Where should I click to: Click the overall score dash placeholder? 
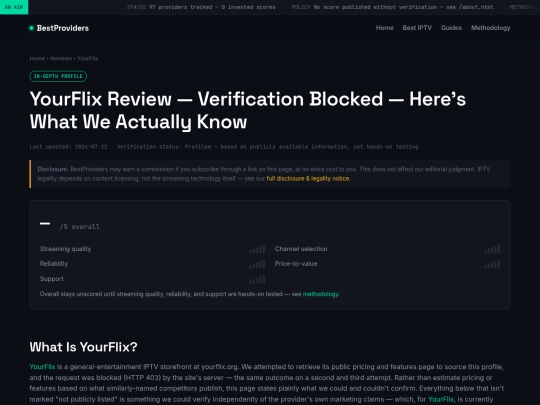[x=45, y=224]
